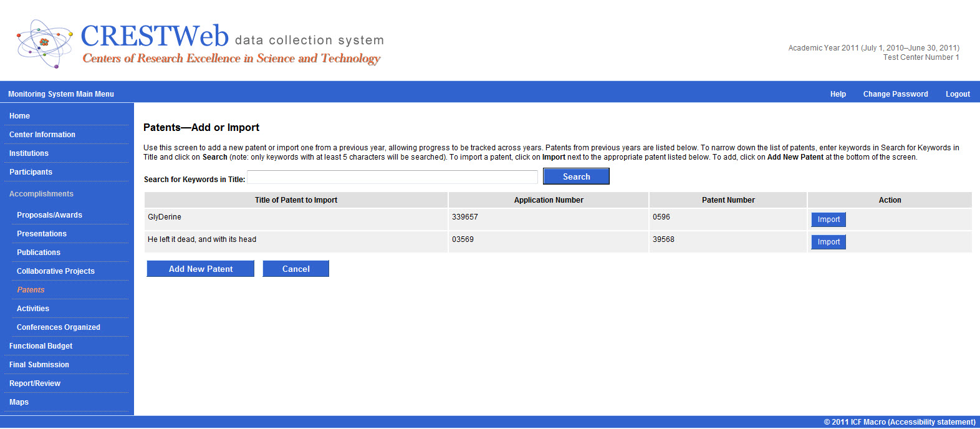Go to Presentations submenu item

[x=42, y=234]
